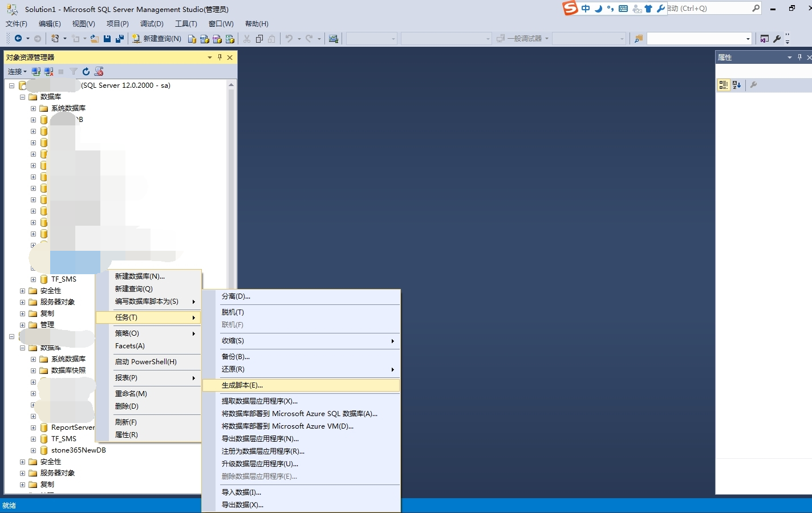Toggle categorized view in properties panel
Viewport: 812px width, 513px height.
(724, 85)
